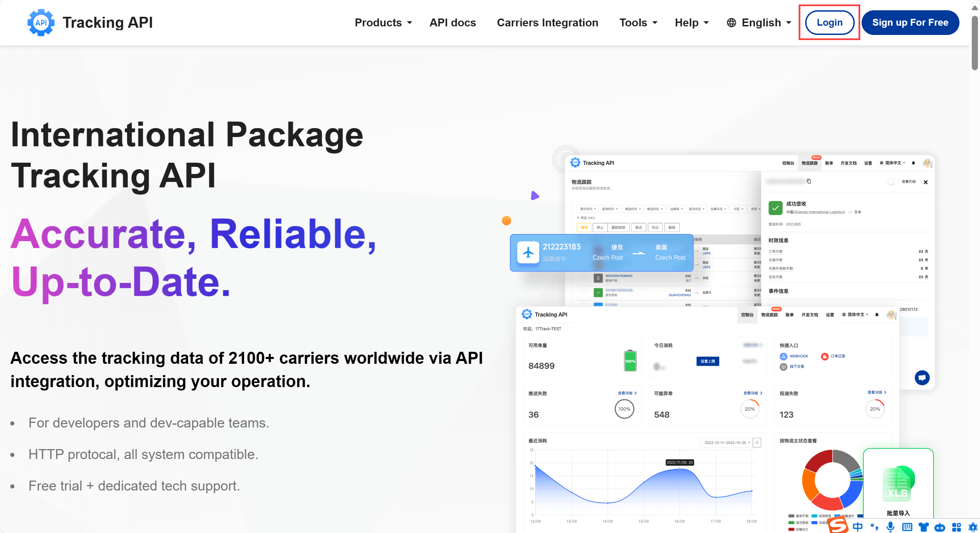Expand the Tools dropdown menu
The width and height of the screenshot is (980, 533).
[x=638, y=23]
